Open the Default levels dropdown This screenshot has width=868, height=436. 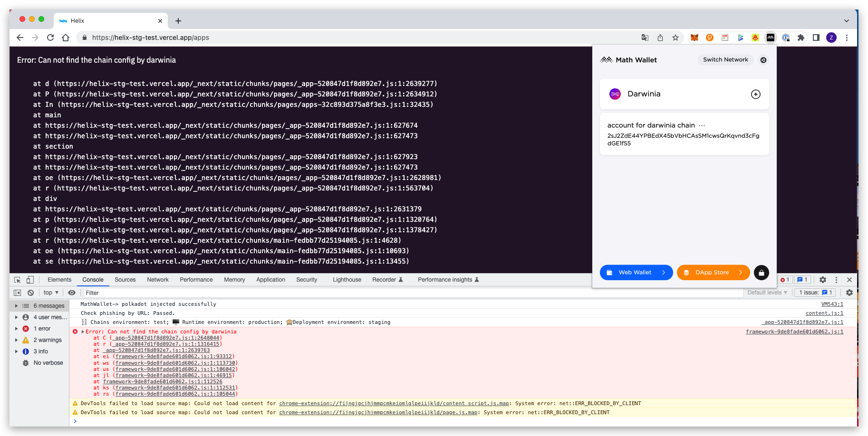pos(766,292)
